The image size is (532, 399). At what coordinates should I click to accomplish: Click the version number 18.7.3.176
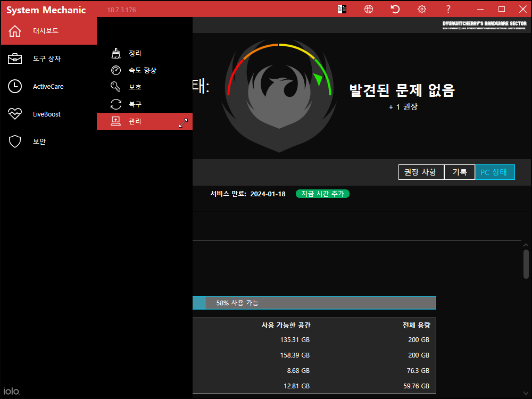click(121, 10)
